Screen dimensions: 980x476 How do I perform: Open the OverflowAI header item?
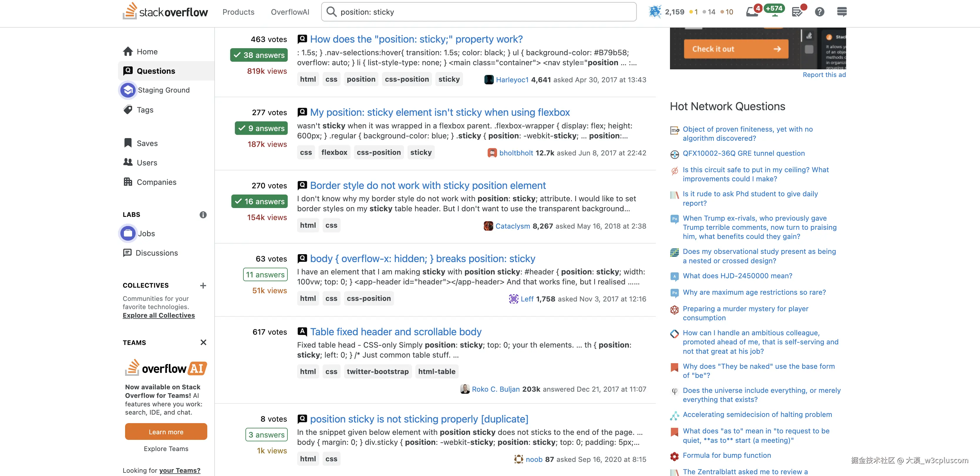(290, 12)
